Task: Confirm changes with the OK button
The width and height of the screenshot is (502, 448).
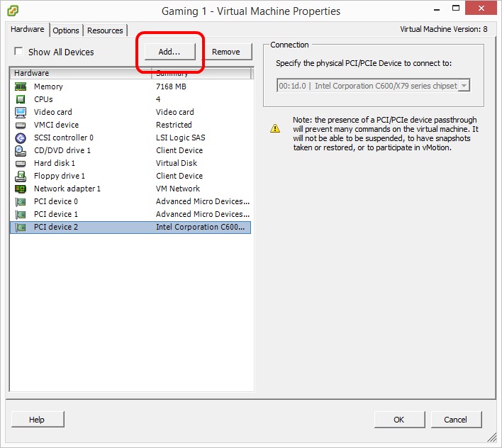Action: (x=398, y=420)
